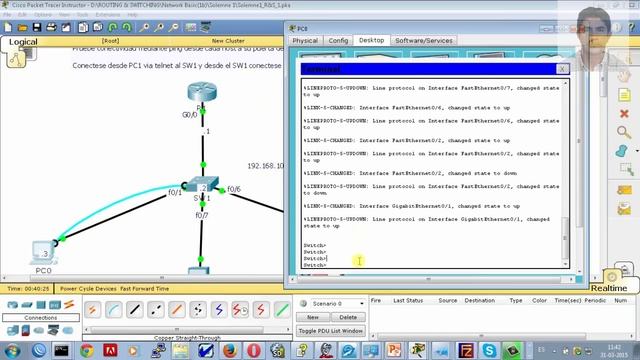The width and height of the screenshot is (640, 360).
Task: Click the Destination column header
Action: (480, 300)
